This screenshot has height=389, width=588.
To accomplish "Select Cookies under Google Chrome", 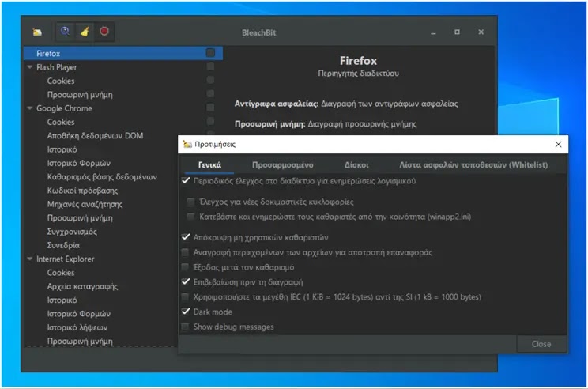I will pyautogui.click(x=61, y=122).
